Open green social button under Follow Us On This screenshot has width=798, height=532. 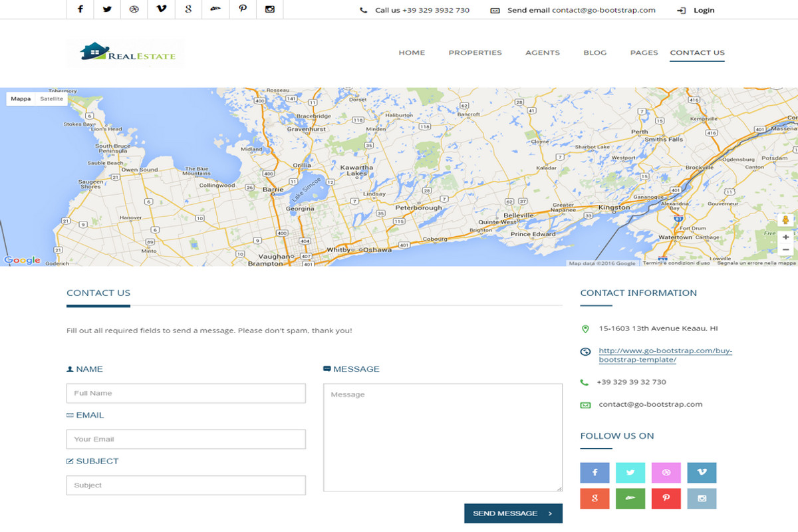click(630, 498)
